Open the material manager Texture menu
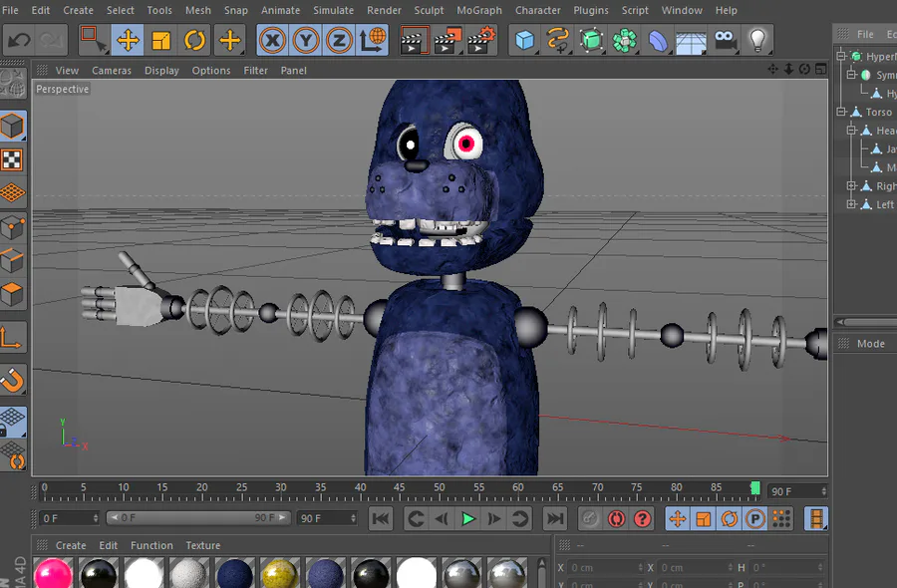 202,545
